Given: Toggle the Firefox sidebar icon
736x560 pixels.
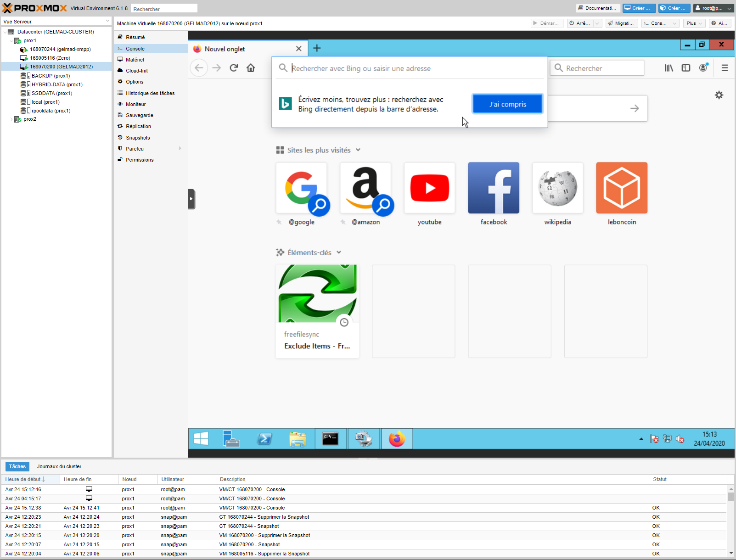Looking at the screenshot, I should coord(686,68).
